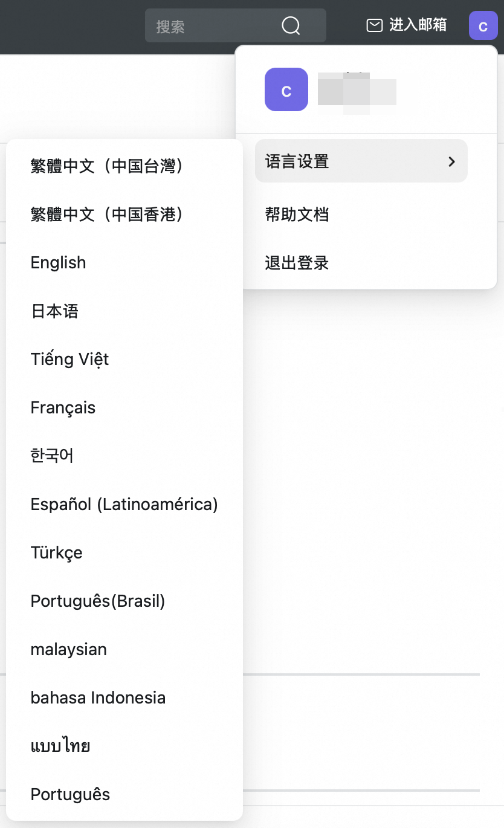Choose Español (Latinoamérica) language

point(124,504)
